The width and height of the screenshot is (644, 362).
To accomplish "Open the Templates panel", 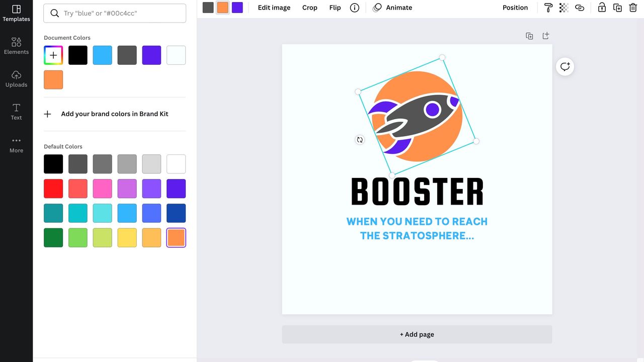I will click(x=16, y=14).
